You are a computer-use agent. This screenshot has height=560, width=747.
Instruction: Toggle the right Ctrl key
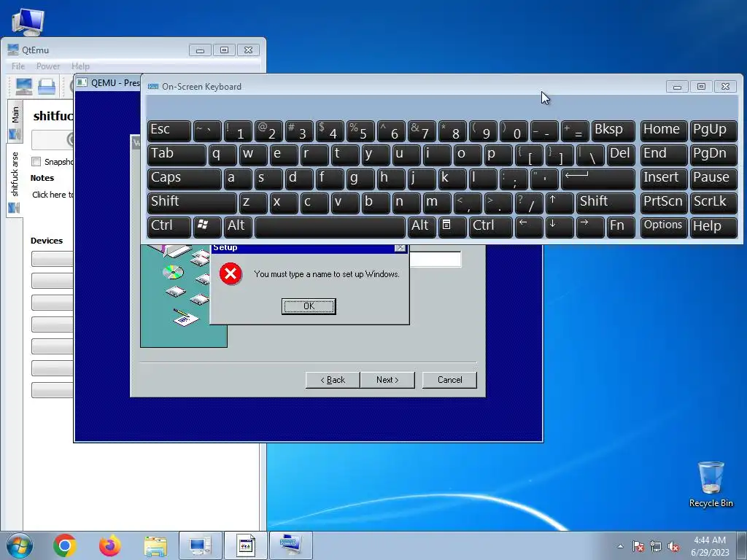tap(491, 227)
